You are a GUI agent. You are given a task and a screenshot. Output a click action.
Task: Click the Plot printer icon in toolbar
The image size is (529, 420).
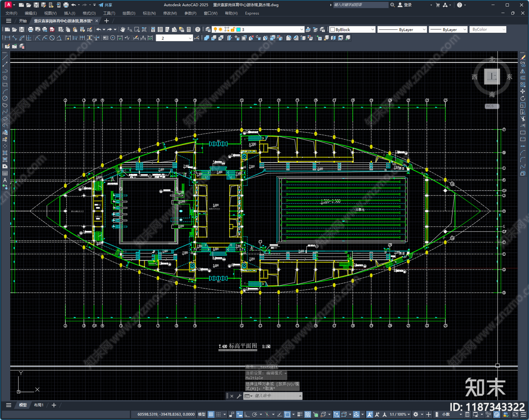tap(30, 29)
